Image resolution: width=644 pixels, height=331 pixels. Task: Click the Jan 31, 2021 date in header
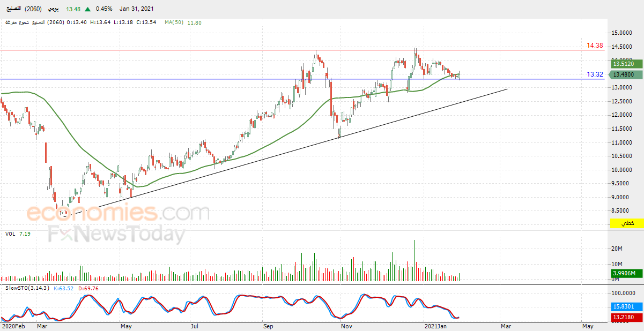click(x=137, y=9)
